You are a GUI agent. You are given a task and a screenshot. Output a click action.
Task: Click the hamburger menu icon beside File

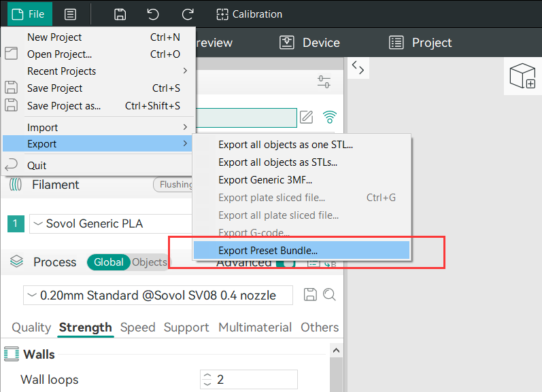[70, 14]
